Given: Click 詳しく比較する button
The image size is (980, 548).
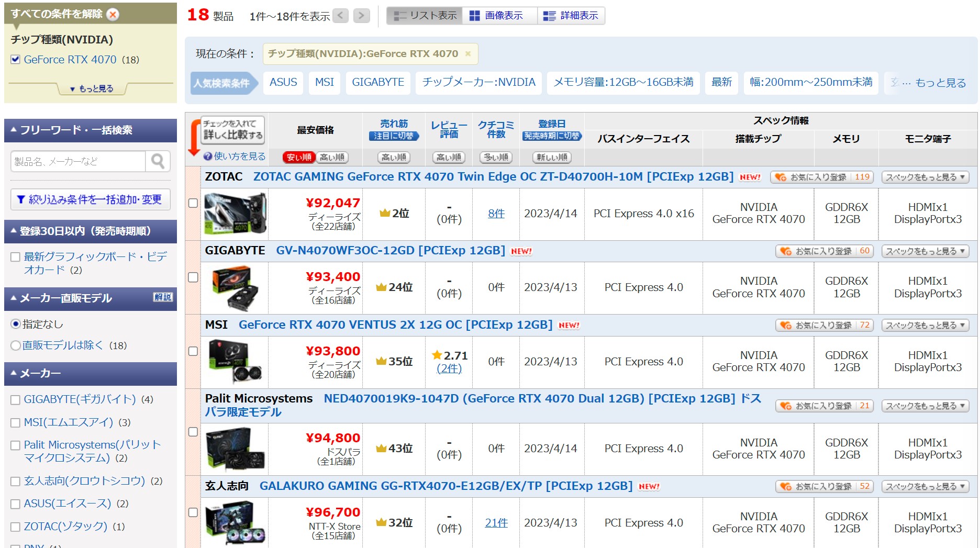Looking at the screenshot, I should [233, 130].
